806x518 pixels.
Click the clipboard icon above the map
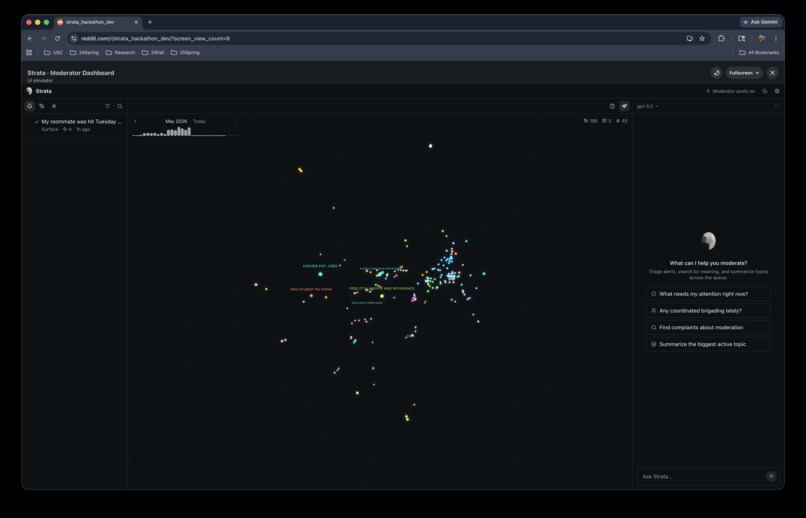click(612, 106)
